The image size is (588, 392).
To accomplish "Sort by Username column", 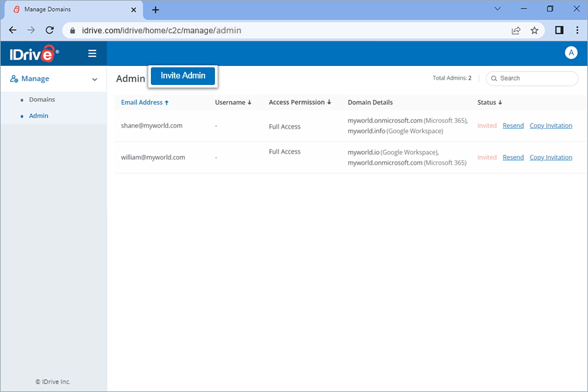I will [x=233, y=103].
